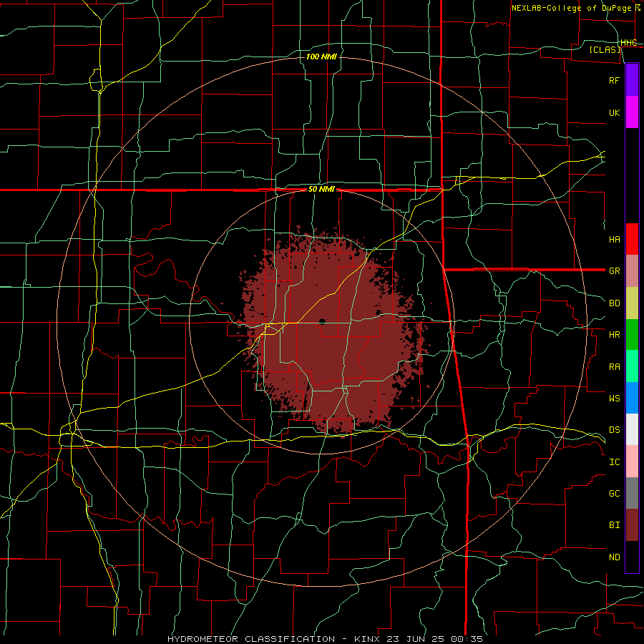Click the WS blue legend swatch
Viewport: 644px width, 644px height.
(x=632, y=398)
